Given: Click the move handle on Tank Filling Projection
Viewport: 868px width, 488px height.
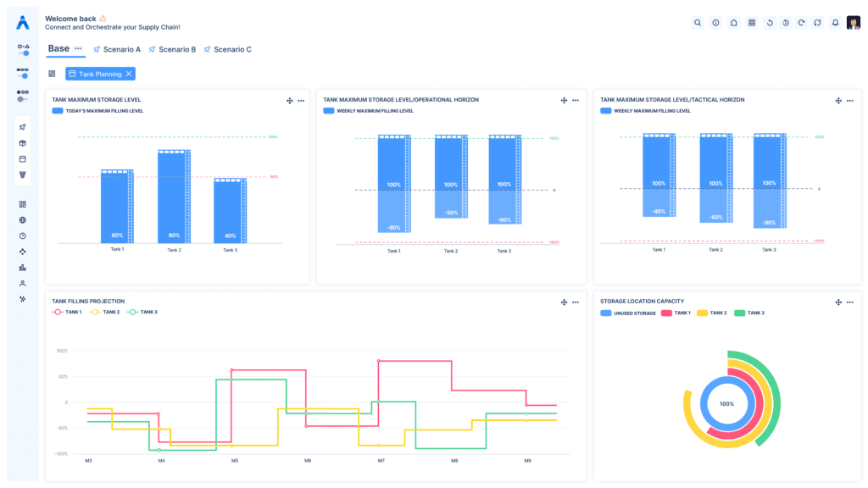Looking at the screenshot, I should (x=564, y=302).
